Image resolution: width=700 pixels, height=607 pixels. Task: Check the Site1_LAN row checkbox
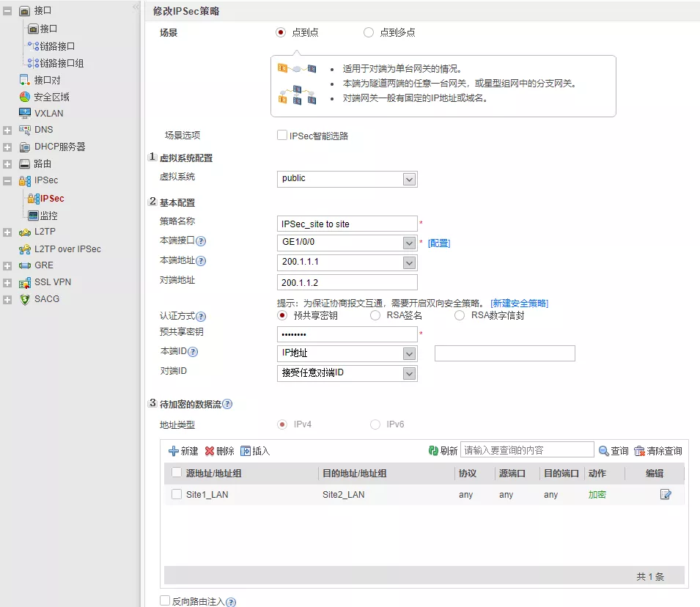click(x=177, y=495)
